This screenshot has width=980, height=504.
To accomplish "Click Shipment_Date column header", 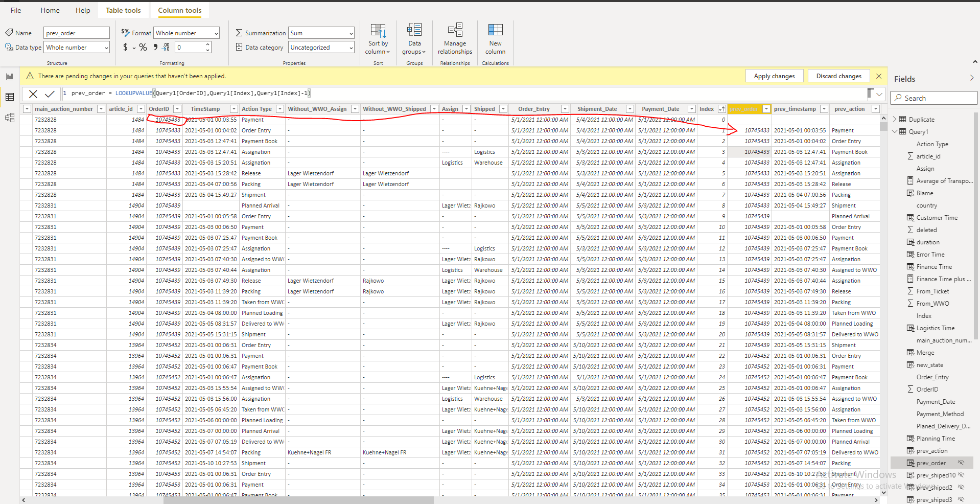I will pos(597,109).
